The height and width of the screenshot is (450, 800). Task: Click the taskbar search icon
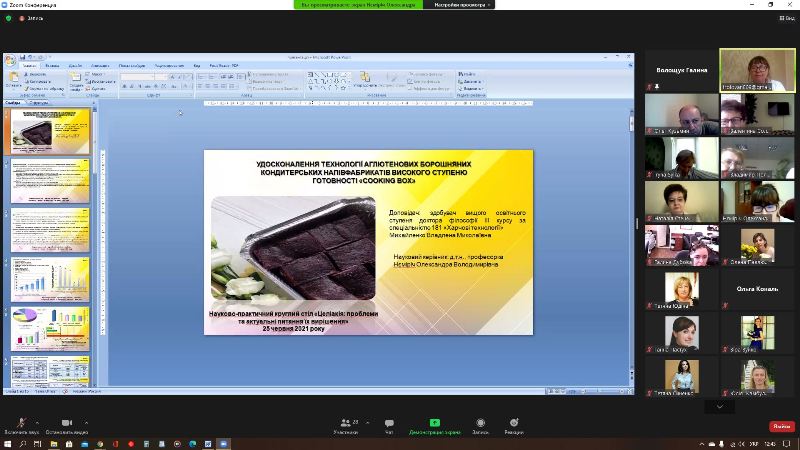[23, 444]
